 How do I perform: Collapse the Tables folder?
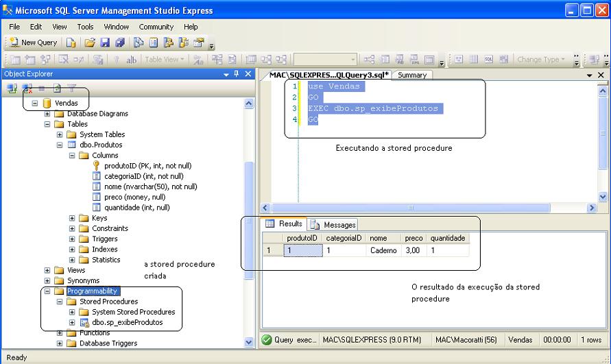(x=47, y=124)
